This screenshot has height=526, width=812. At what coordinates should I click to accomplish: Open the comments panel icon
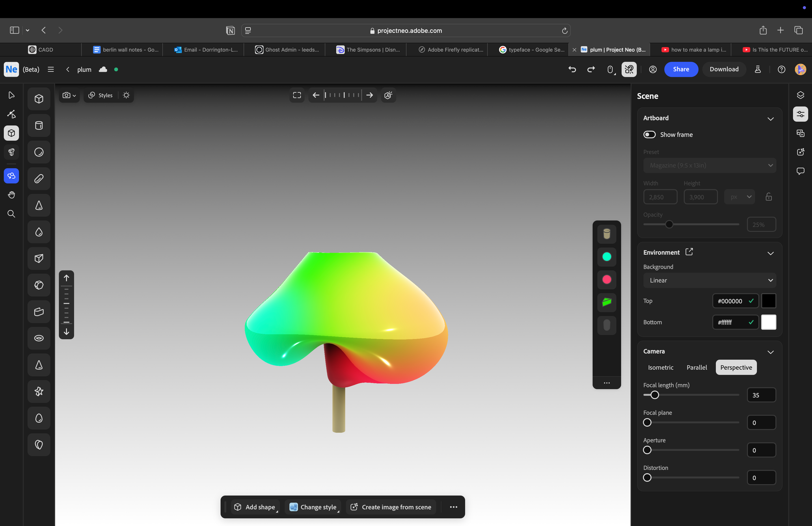click(x=800, y=171)
